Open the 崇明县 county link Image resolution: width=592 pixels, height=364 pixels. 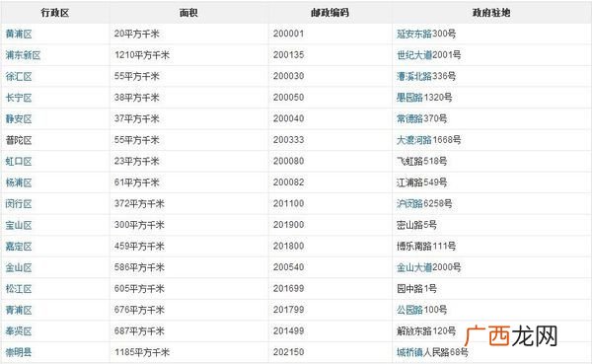[19, 353]
